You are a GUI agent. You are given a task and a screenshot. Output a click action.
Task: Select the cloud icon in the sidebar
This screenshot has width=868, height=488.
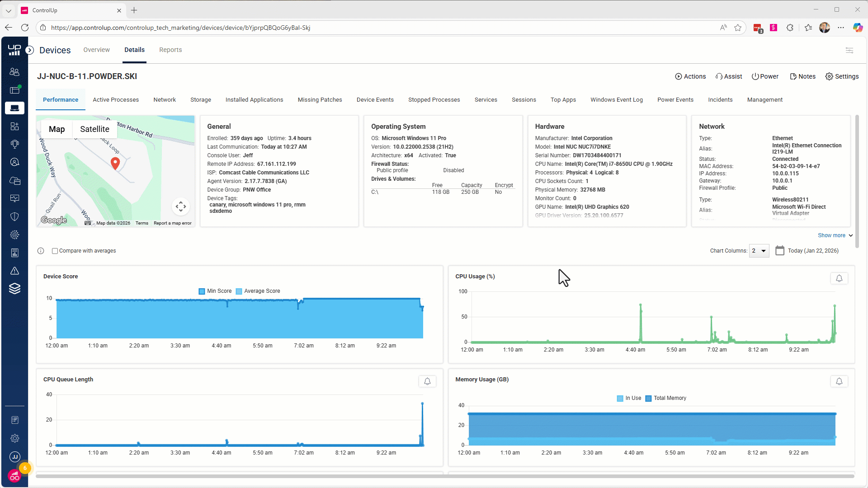14,180
